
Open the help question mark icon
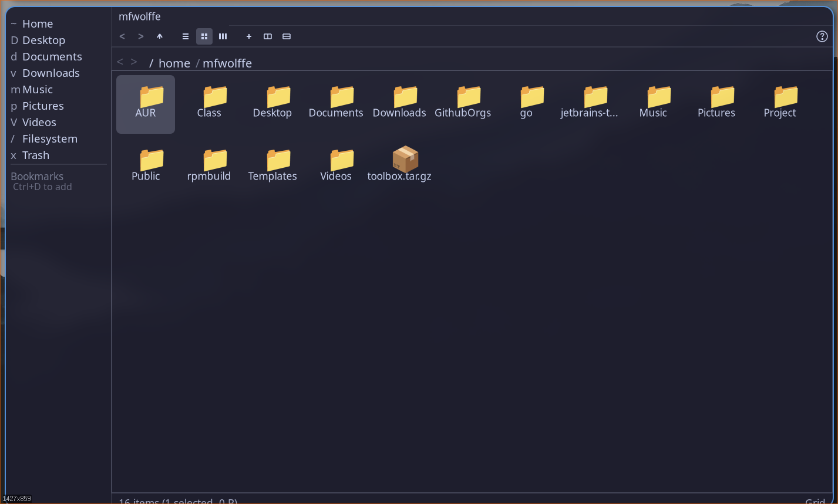[x=822, y=36]
